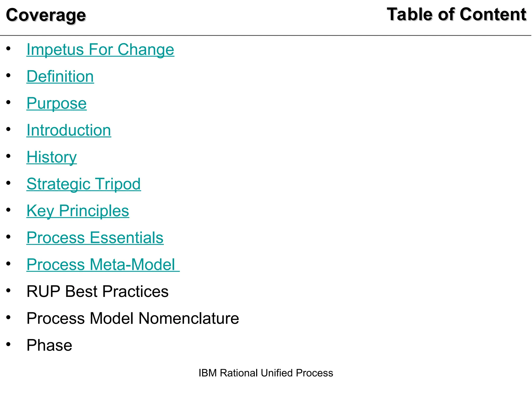Click the Coverage heading
The image size is (532, 399).
click(x=46, y=15)
